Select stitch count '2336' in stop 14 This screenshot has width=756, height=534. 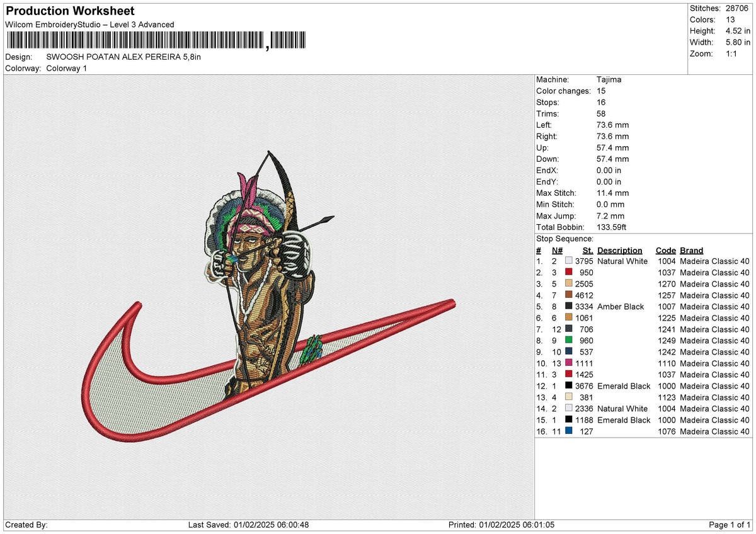(584, 408)
